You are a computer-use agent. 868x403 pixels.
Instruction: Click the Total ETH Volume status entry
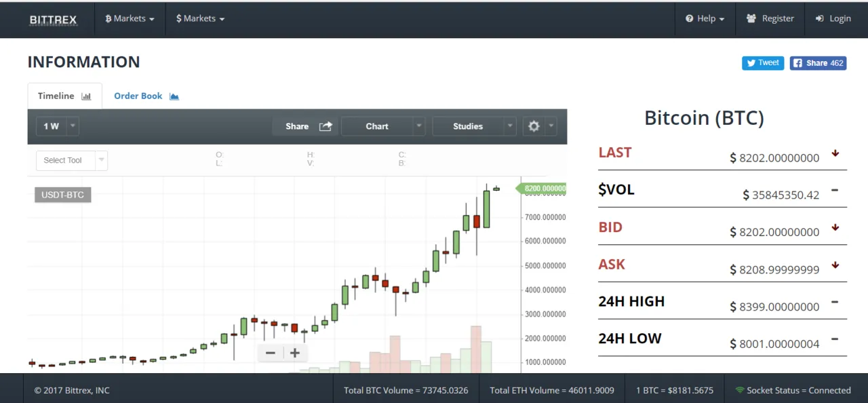pos(552,390)
